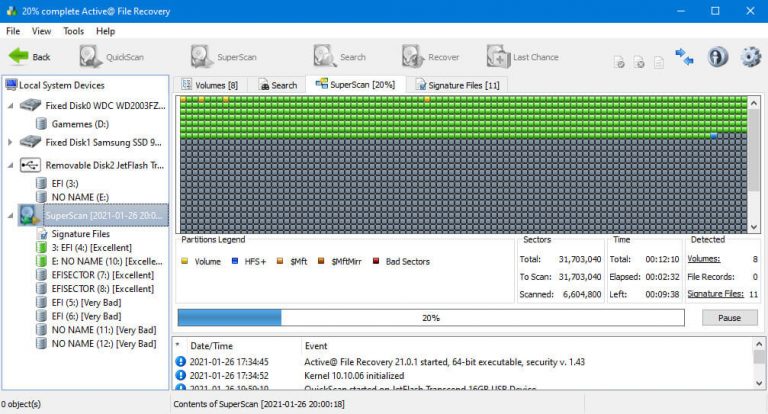
Task: Start a QuickScan from the toolbar
Action: click(x=90, y=57)
